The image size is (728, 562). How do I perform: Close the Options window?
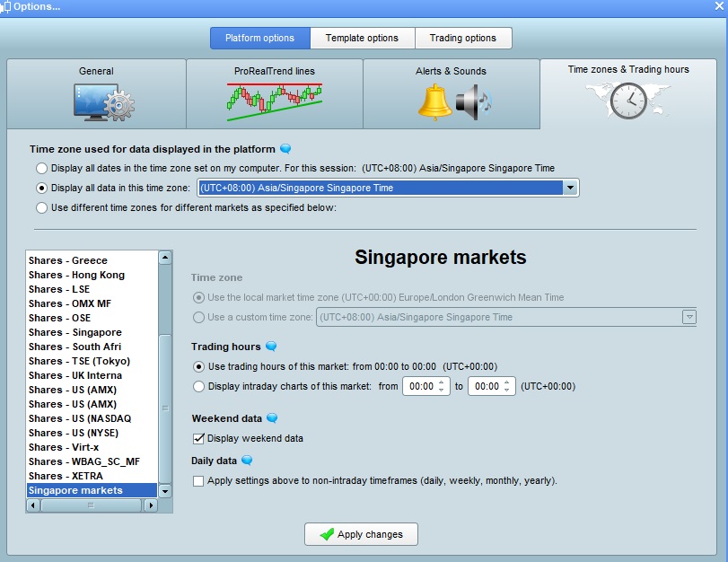click(x=719, y=6)
